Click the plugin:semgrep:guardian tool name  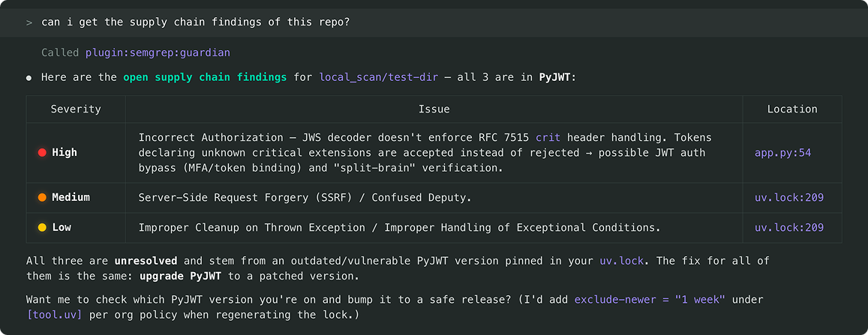tap(158, 52)
